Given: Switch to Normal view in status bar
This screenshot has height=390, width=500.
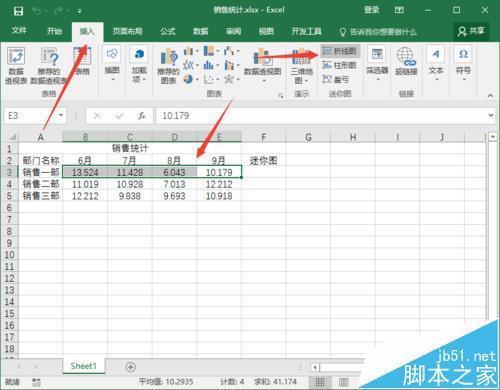Looking at the screenshot, I should coord(320,382).
